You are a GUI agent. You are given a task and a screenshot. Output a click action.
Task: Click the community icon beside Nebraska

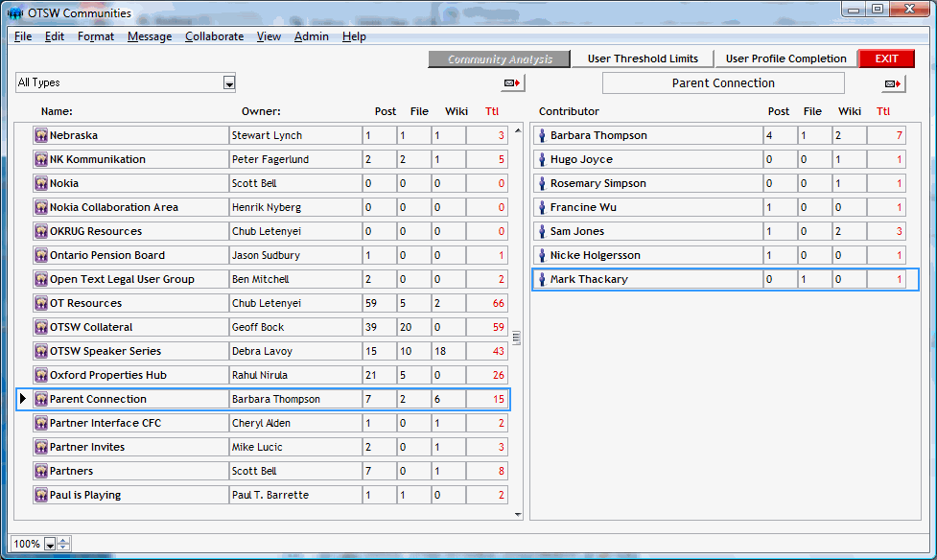coord(41,136)
